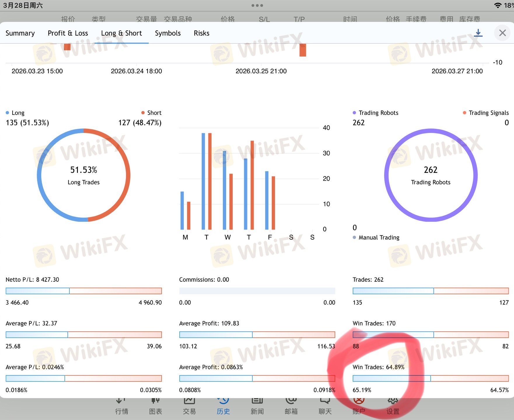Screen dimensions: 514x420
Task: Tap the 127 (48.47%) short count
Action: point(140,123)
